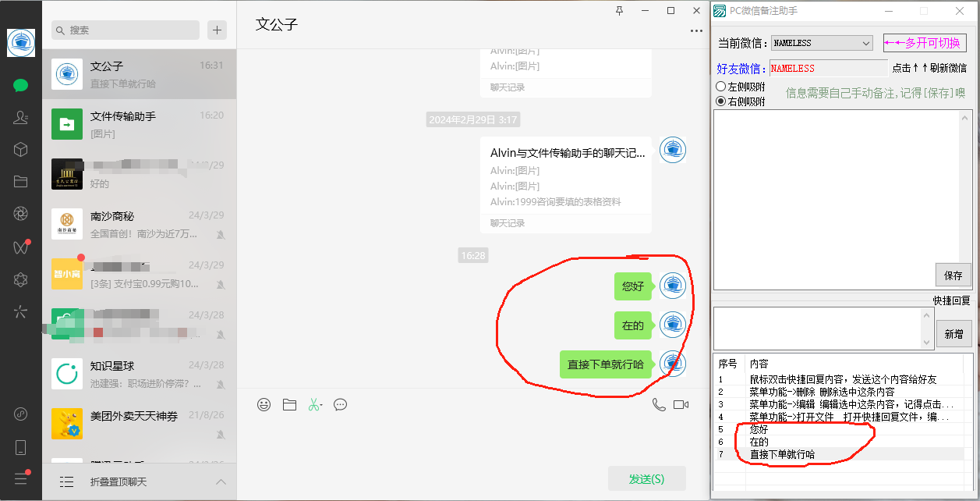Click the 新增 quick reply button

tap(954, 333)
